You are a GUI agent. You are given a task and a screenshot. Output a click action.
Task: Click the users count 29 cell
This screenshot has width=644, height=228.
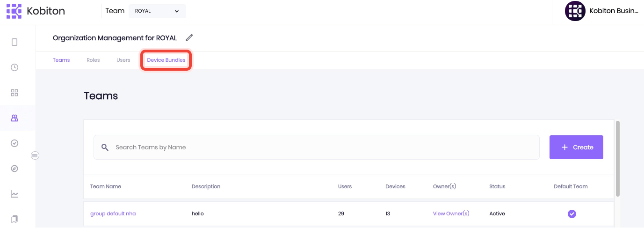click(x=341, y=213)
